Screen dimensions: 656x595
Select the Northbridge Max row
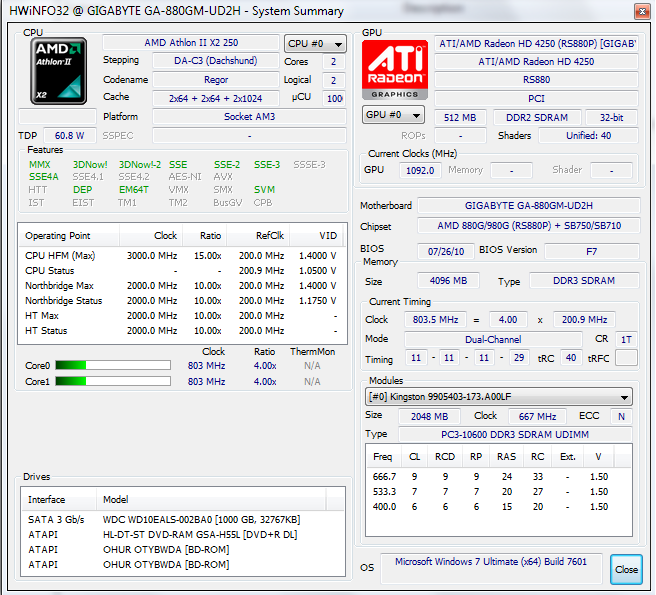[x=181, y=286]
